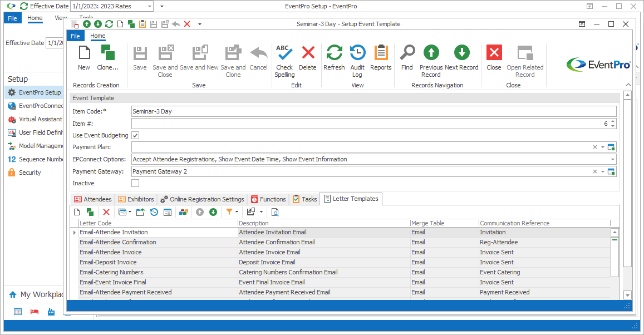This screenshot has width=644, height=335.
Task: Move letter template down with green arrow
Action: [x=213, y=212]
